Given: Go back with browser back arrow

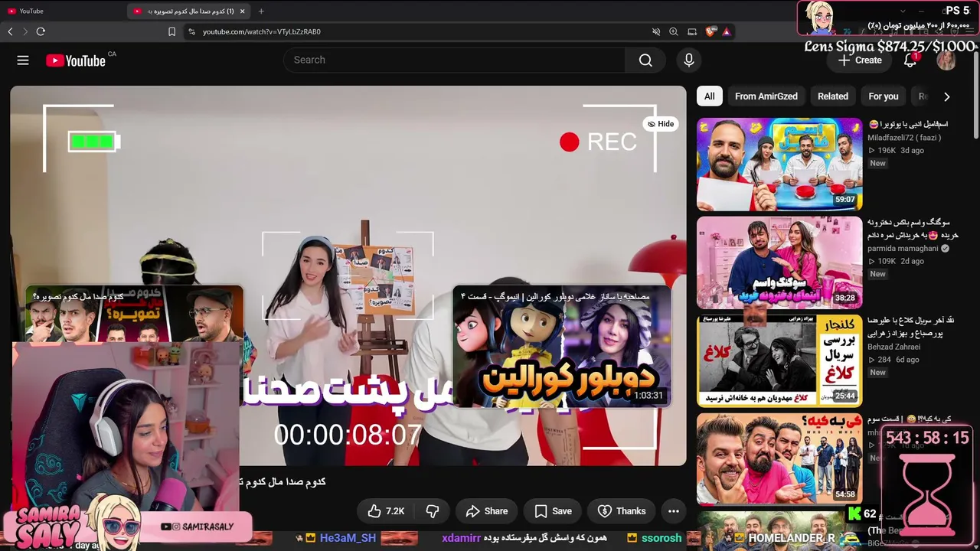Looking at the screenshot, I should coord(10,31).
